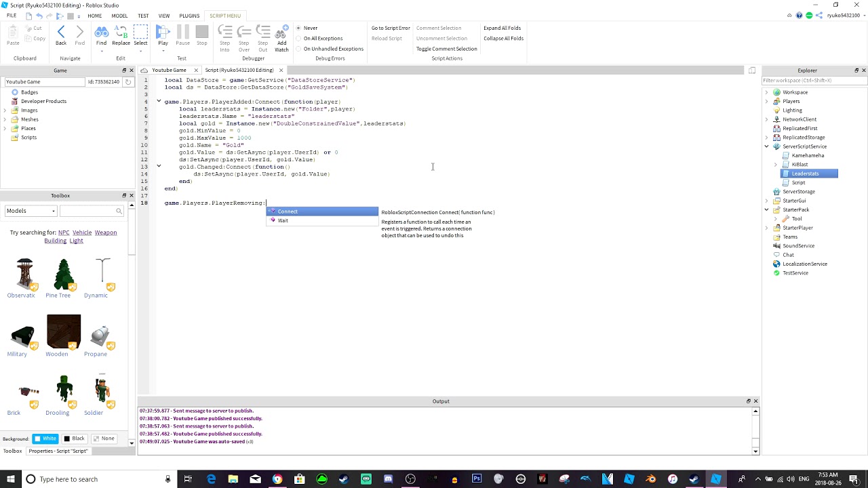Image resolution: width=868 pixels, height=488 pixels.
Task: Set background to None
Action: coord(104,439)
